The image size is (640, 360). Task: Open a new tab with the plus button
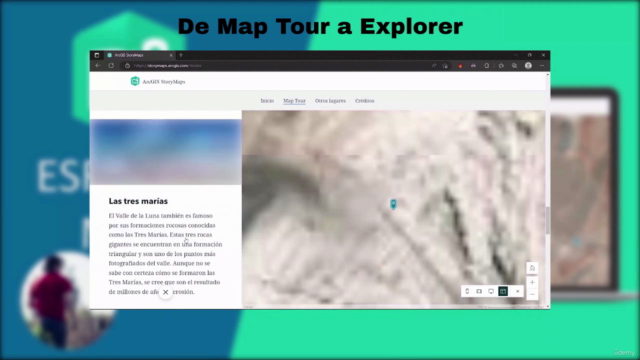[181, 55]
